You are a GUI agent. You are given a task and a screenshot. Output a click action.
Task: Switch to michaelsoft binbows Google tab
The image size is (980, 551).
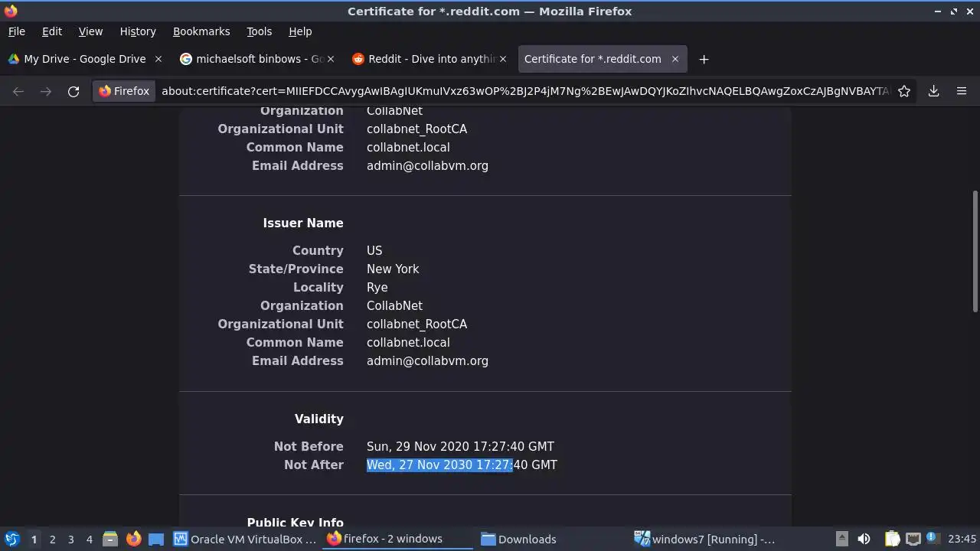point(259,59)
